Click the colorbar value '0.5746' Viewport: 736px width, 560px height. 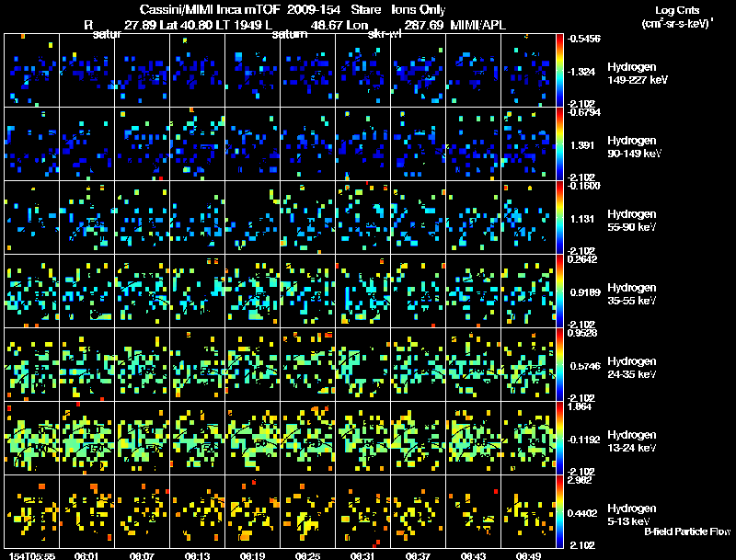pos(585,366)
